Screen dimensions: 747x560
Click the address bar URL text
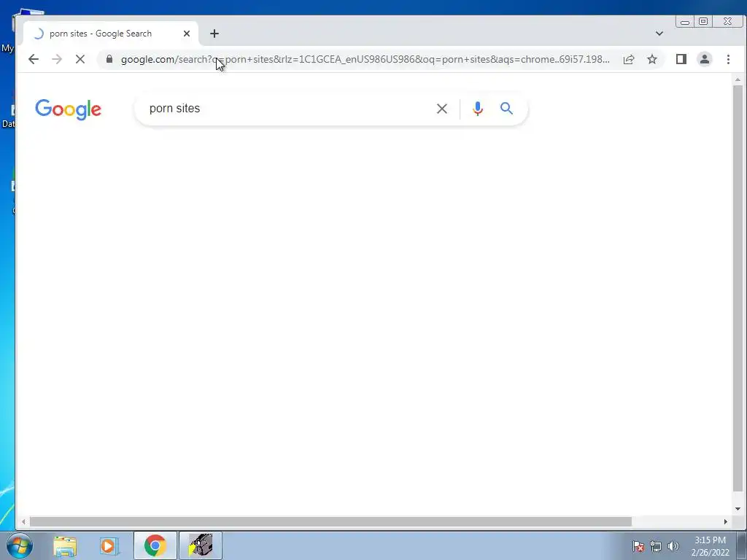click(x=365, y=59)
